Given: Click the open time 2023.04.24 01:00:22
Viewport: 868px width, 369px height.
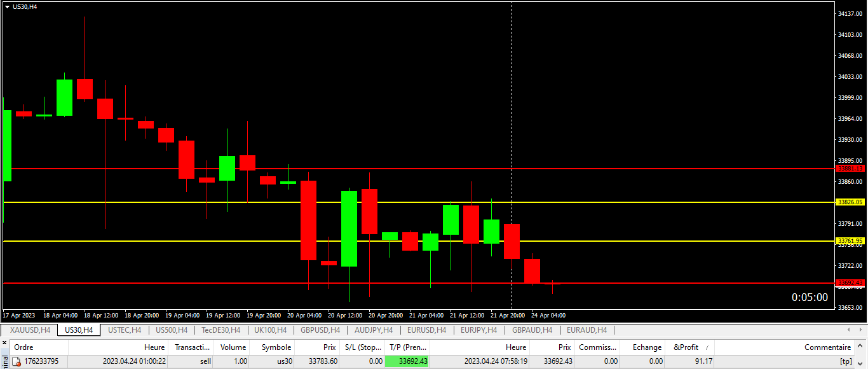Looking at the screenshot, I should click(134, 361).
